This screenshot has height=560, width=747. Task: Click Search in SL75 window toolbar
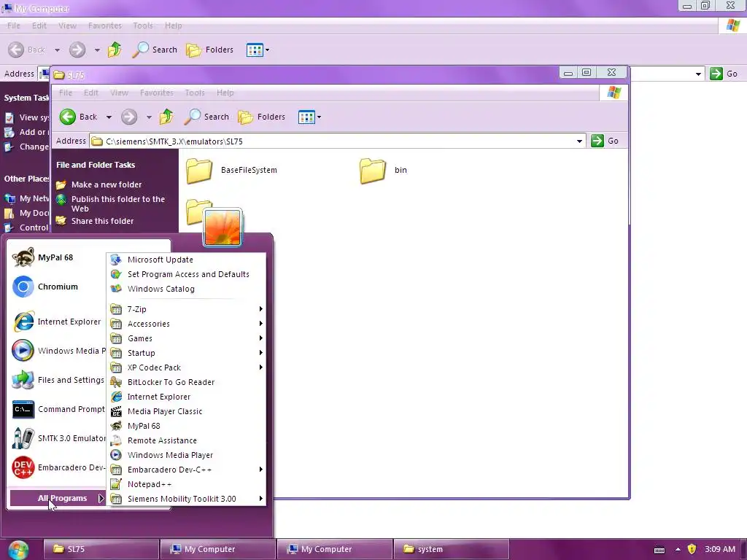coord(206,117)
